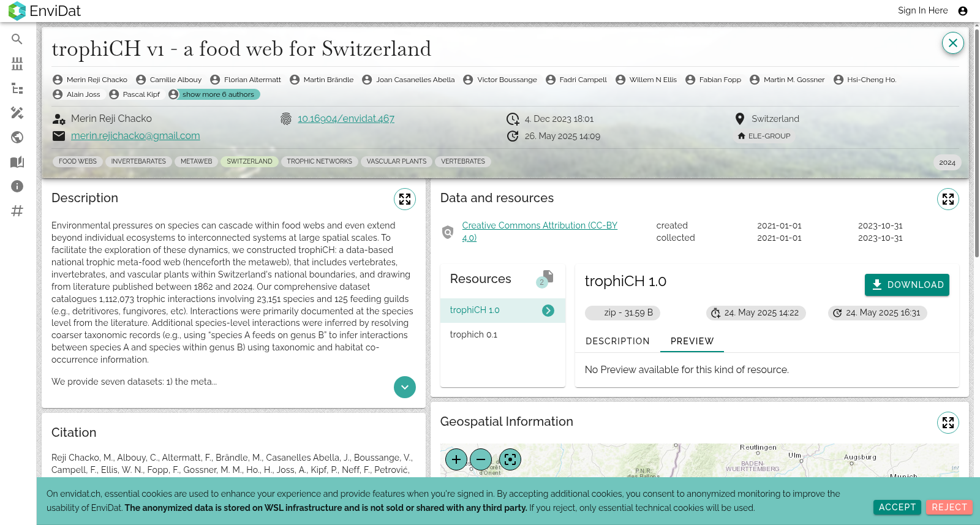Select the trophich 0.1 resource

point(502,334)
